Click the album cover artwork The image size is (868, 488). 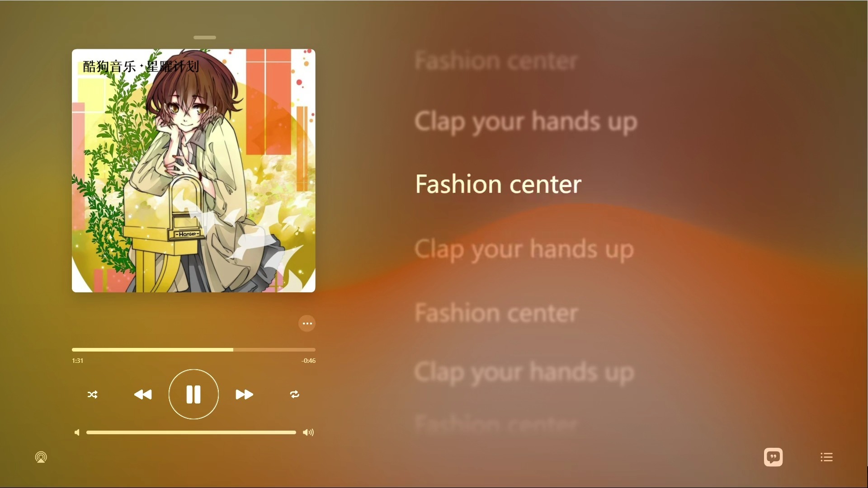(x=193, y=170)
